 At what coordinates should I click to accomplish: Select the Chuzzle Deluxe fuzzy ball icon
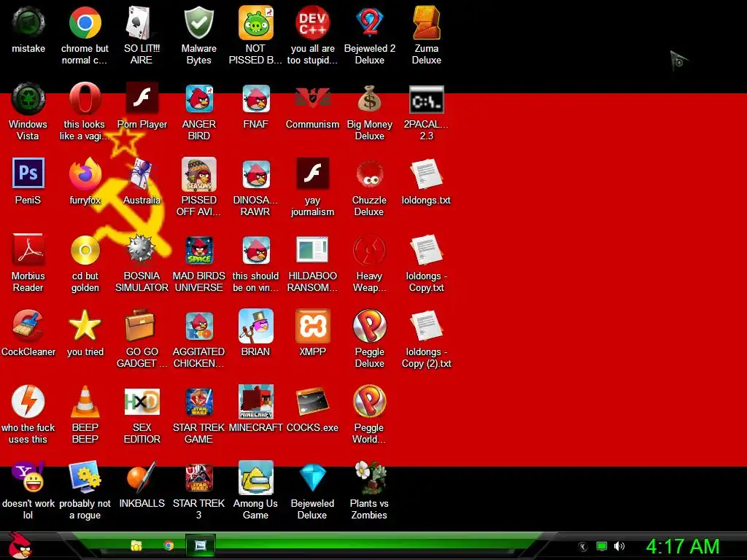coord(369,174)
